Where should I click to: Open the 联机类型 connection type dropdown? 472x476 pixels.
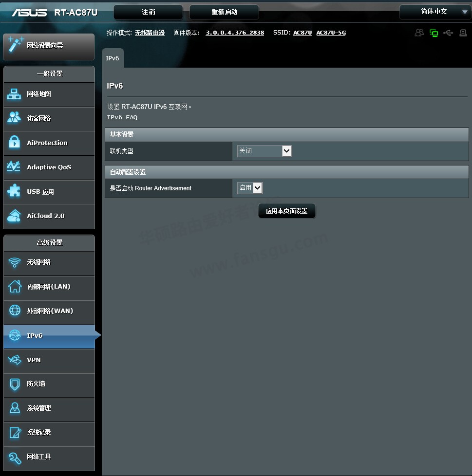264,151
